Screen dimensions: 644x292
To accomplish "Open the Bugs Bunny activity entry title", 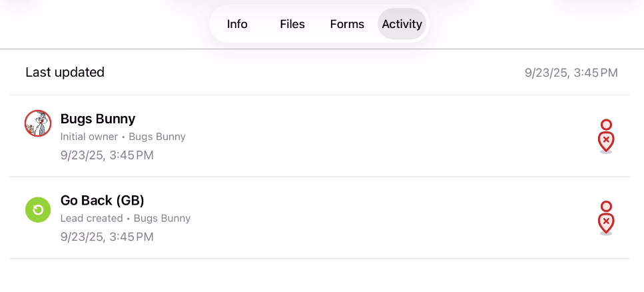I will point(98,119).
